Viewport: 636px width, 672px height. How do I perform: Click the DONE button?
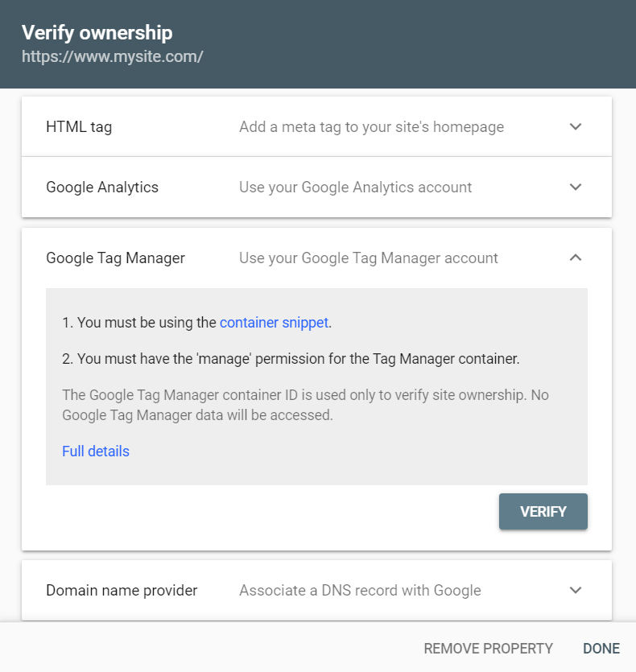(601, 649)
